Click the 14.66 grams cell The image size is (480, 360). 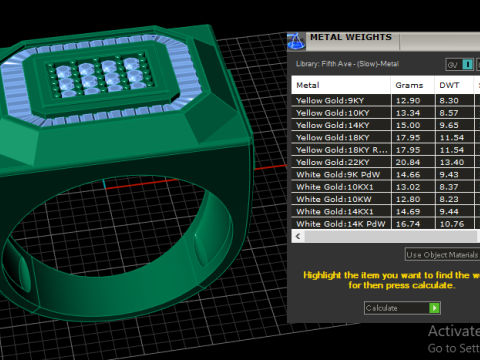coord(413,175)
